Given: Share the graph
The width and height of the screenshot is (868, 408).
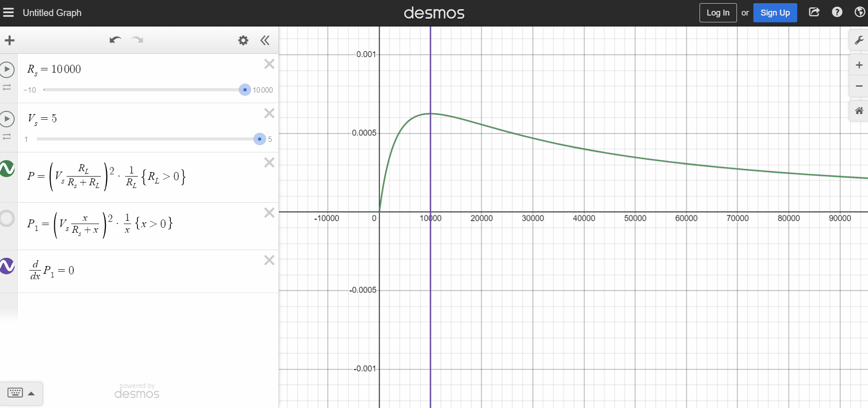Looking at the screenshot, I should (x=814, y=12).
